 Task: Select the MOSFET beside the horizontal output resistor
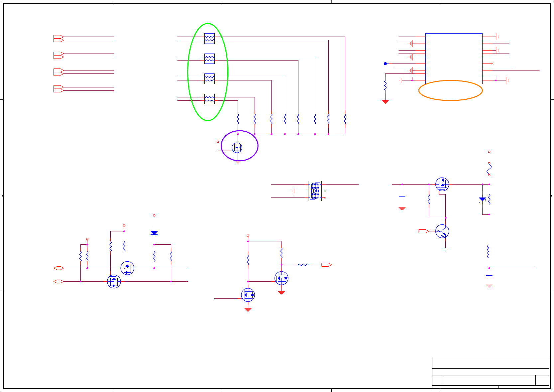281,278
